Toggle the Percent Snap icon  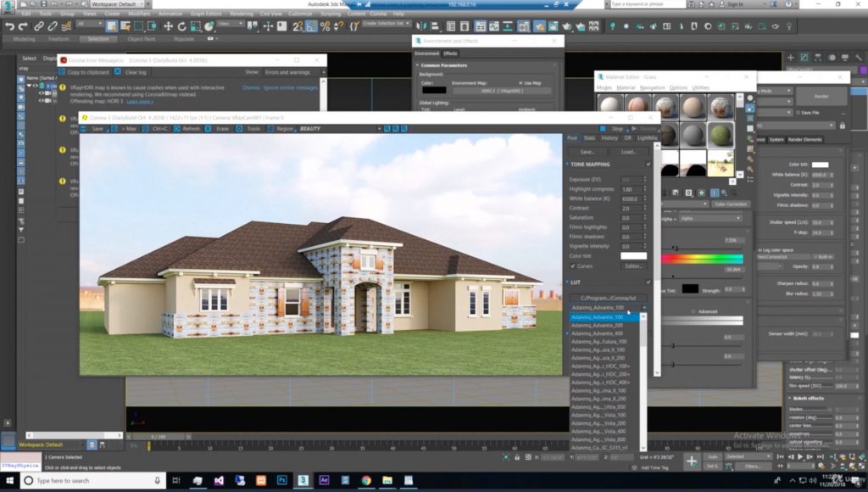click(x=325, y=26)
